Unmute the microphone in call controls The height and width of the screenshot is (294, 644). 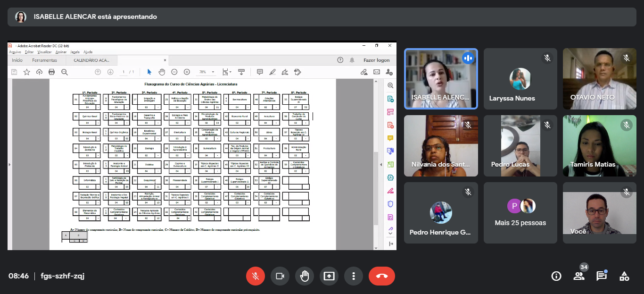click(x=256, y=276)
